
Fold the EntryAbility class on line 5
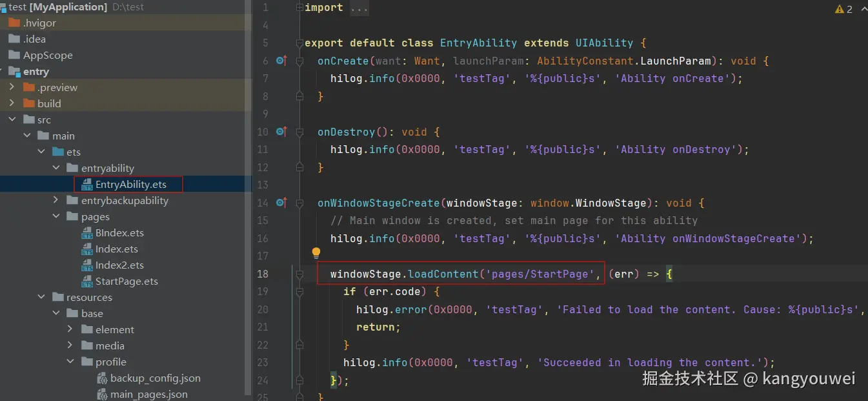(299, 43)
